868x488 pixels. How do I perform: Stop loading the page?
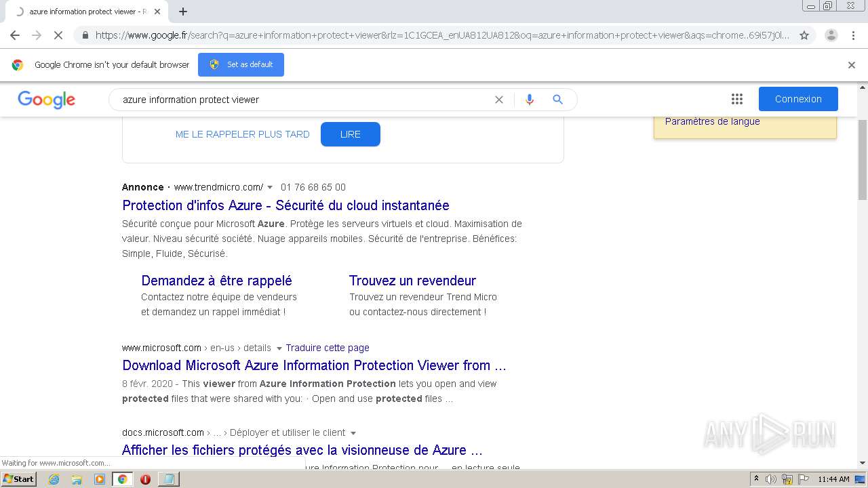point(58,35)
